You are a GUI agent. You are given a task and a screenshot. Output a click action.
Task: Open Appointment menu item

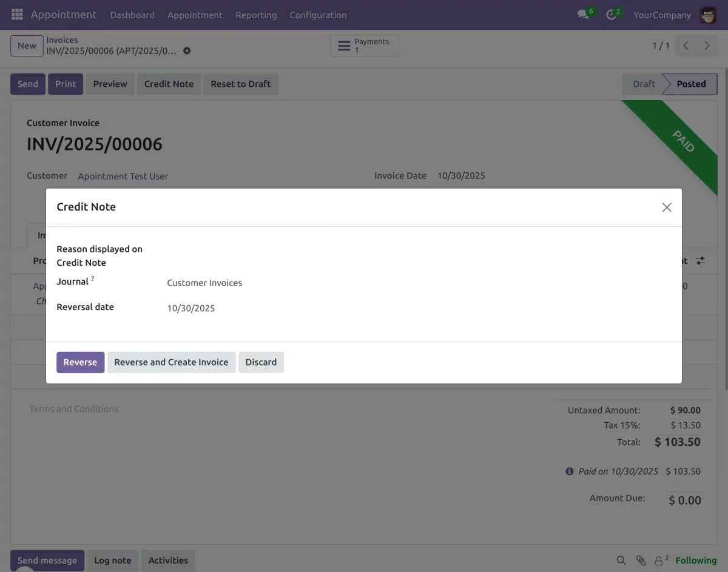(195, 15)
